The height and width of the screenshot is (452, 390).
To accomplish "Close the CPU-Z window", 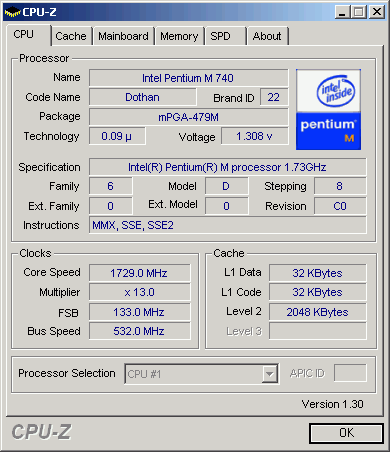I will pos(377,12).
